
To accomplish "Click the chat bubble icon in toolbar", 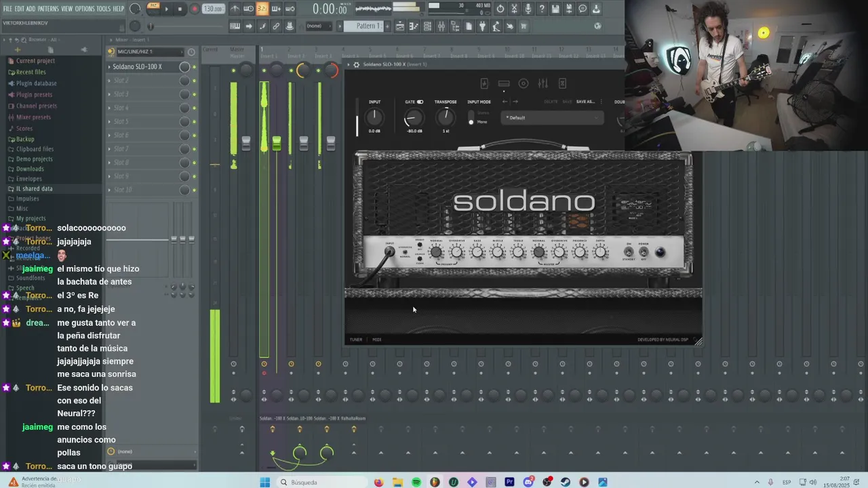I will coord(582,9).
